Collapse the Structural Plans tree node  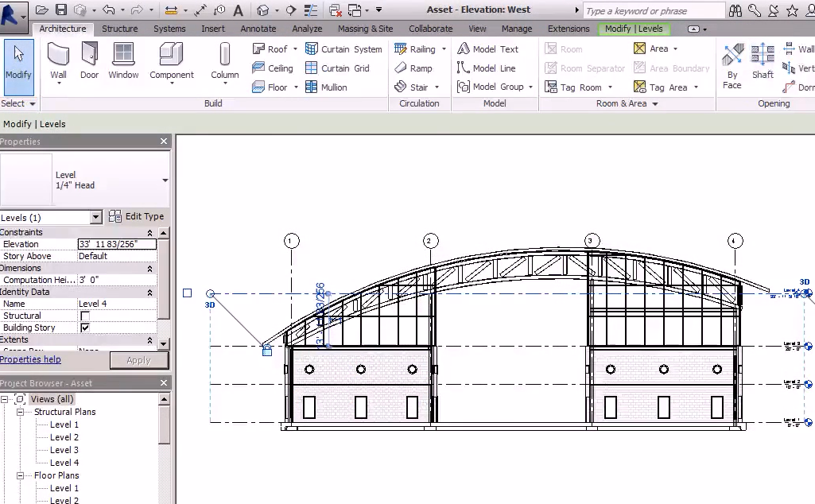[x=21, y=412]
